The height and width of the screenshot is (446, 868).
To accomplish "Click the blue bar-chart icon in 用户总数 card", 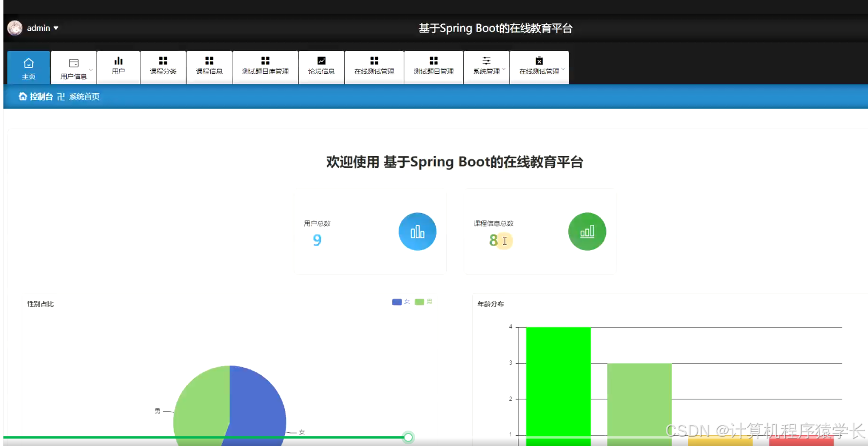I will click(x=417, y=231).
